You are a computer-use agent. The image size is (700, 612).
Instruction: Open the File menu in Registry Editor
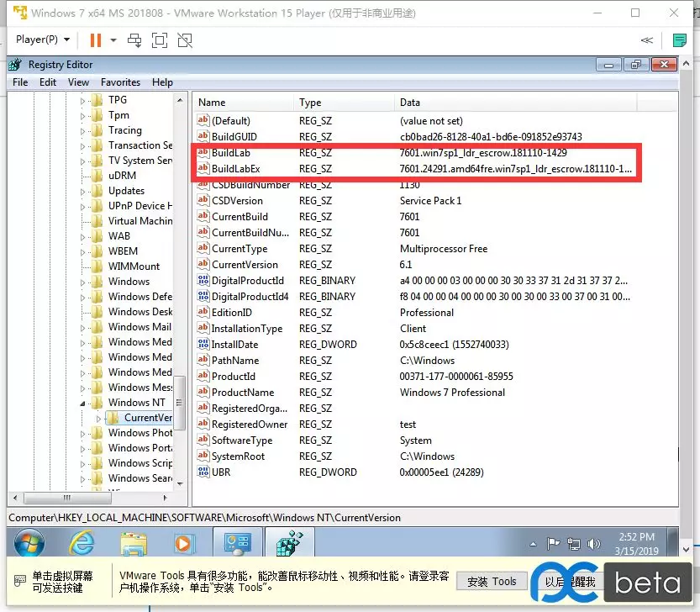(20, 82)
